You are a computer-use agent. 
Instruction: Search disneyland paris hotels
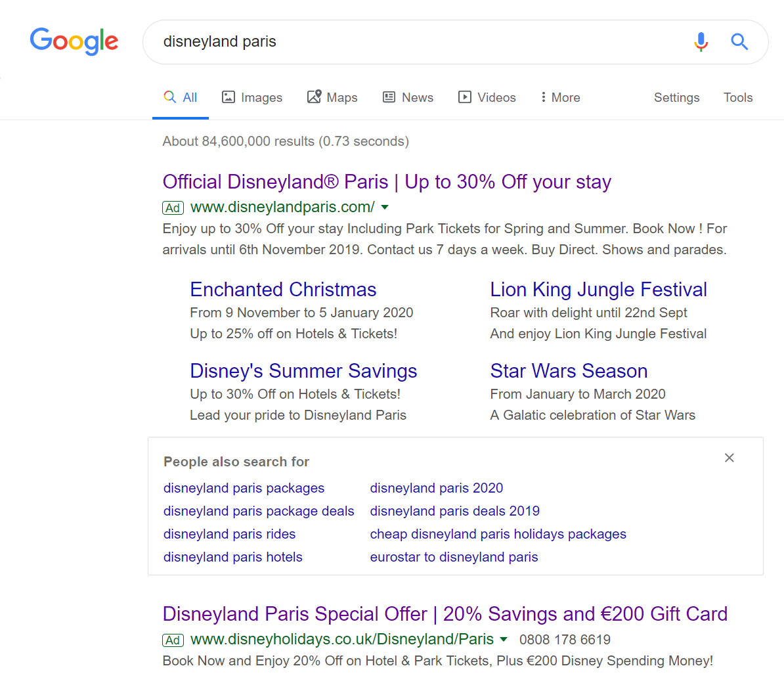pyautogui.click(x=233, y=557)
